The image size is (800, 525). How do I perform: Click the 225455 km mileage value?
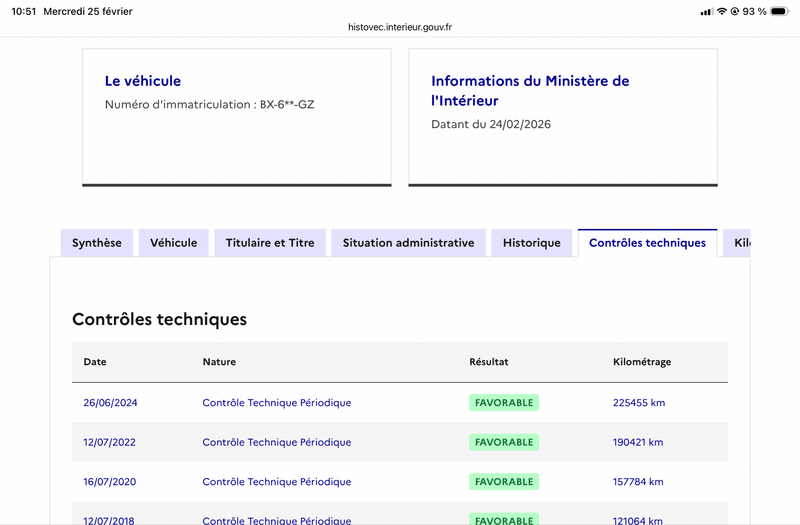[x=639, y=403]
